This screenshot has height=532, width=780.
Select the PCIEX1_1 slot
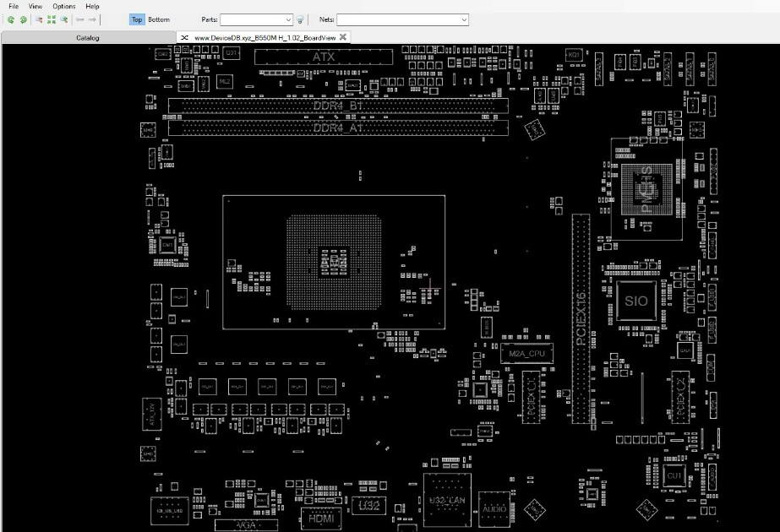click(x=531, y=397)
